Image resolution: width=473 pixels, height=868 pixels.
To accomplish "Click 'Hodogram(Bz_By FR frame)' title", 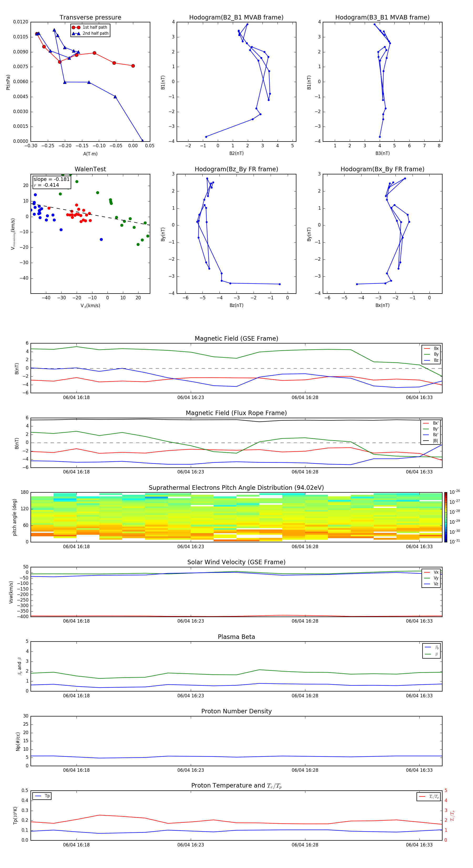I will [x=236, y=169].
